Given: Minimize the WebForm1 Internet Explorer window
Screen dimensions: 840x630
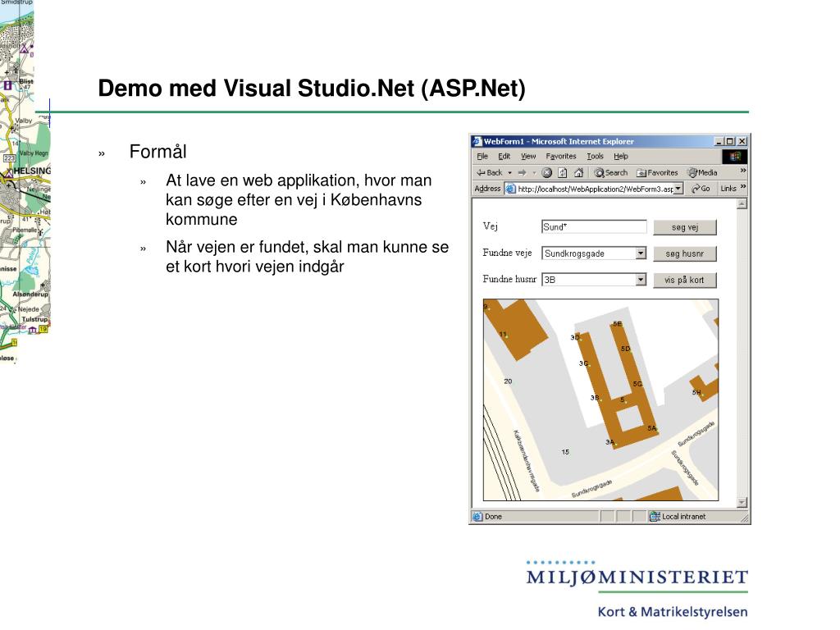Looking at the screenshot, I should [x=719, y=141].
